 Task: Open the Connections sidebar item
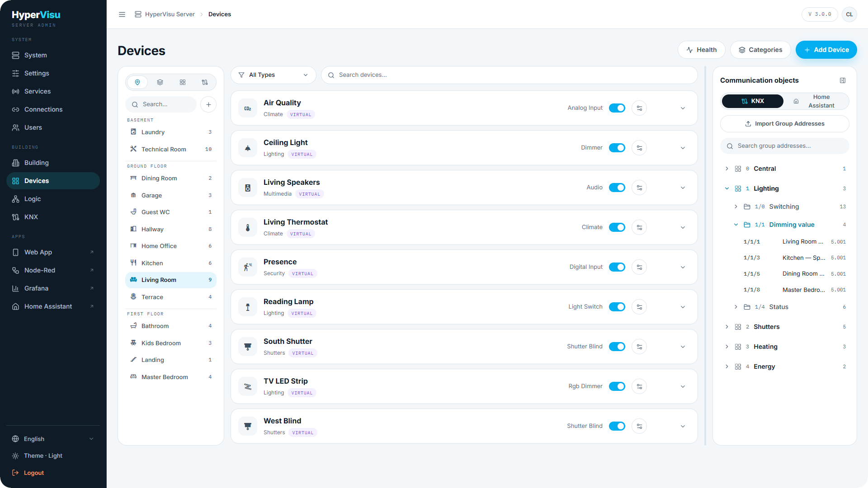(53, 109)
